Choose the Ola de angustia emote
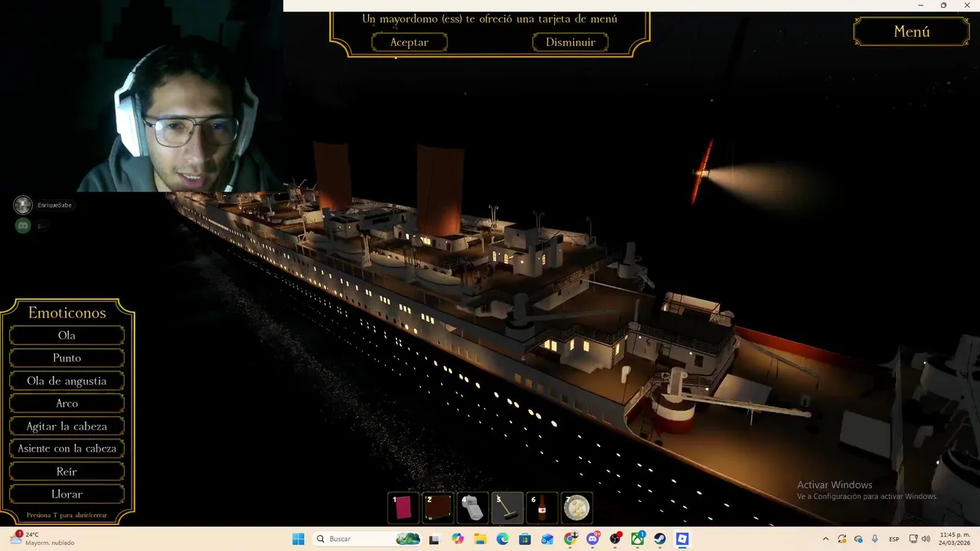This screenshot has height=551, width=980. click(x=67, y=381)
